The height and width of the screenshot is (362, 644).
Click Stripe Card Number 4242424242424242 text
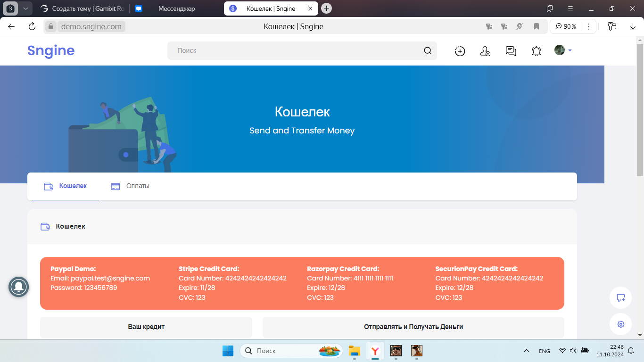tap(232, 278)
